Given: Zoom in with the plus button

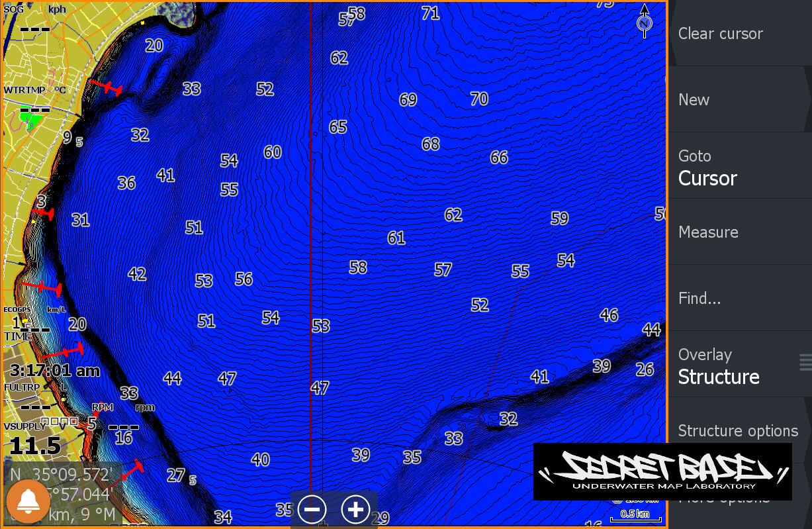Looking at the screenshot, I should point(355,509).
